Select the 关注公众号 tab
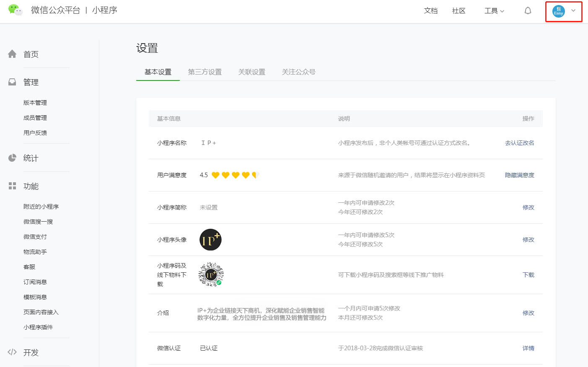The height and width of the screenshot is (367, 588). click(x=298, y=72)
